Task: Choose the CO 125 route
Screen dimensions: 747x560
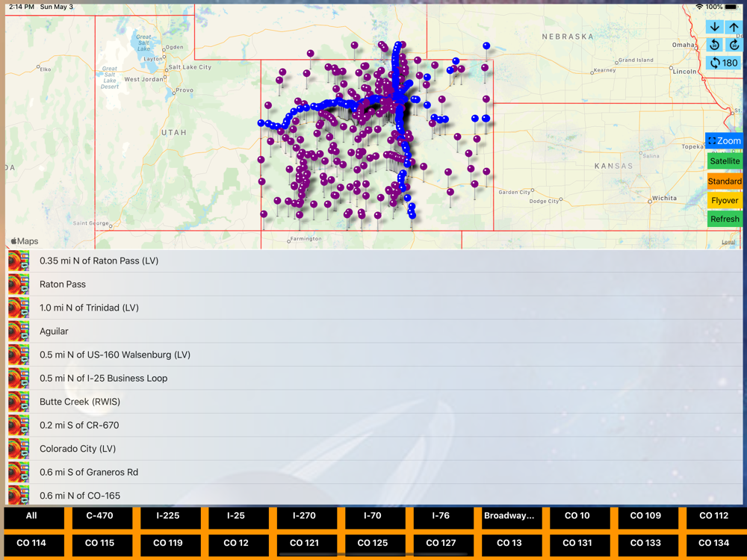Action: [x=376, y=545]
